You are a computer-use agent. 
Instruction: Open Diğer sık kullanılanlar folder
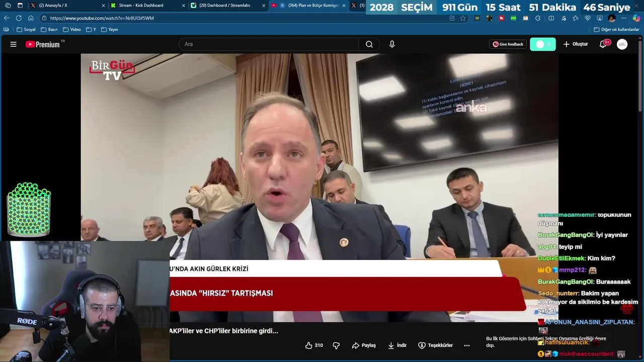616,30
